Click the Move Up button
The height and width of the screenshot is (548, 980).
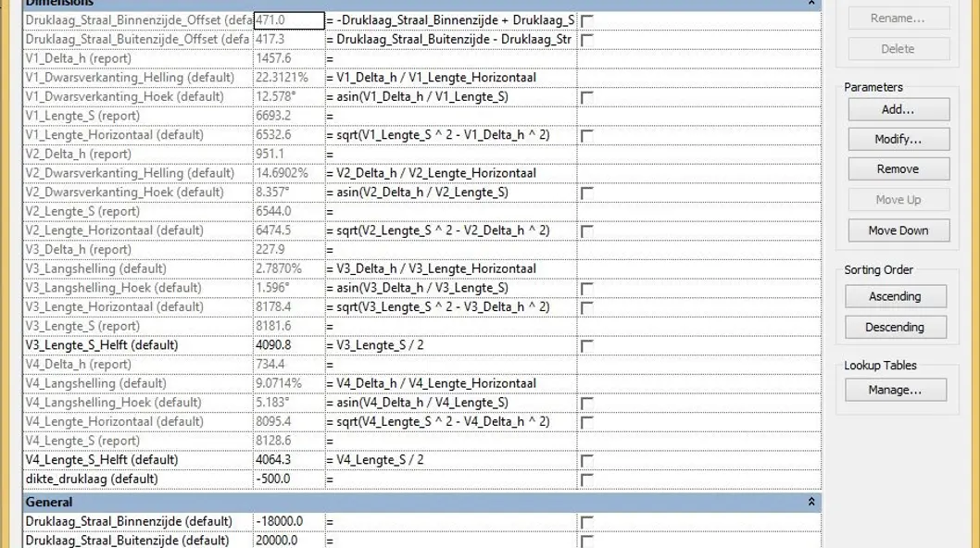pos(898,199)
